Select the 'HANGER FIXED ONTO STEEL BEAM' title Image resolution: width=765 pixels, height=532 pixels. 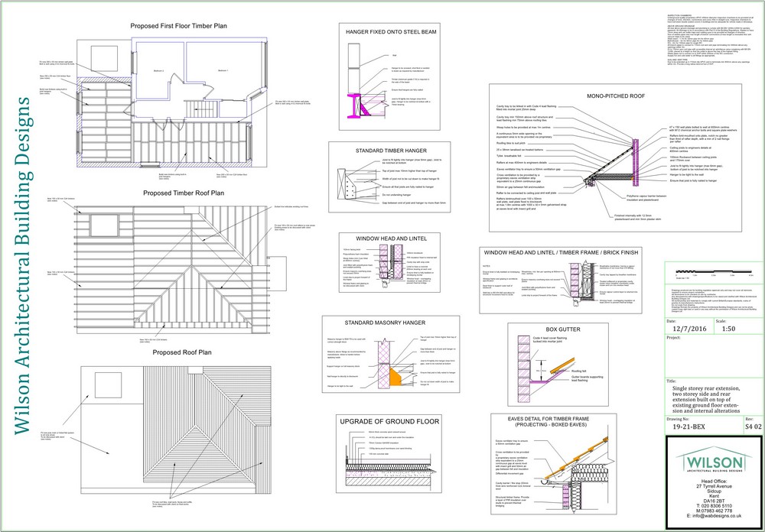[x=391, y=32]
